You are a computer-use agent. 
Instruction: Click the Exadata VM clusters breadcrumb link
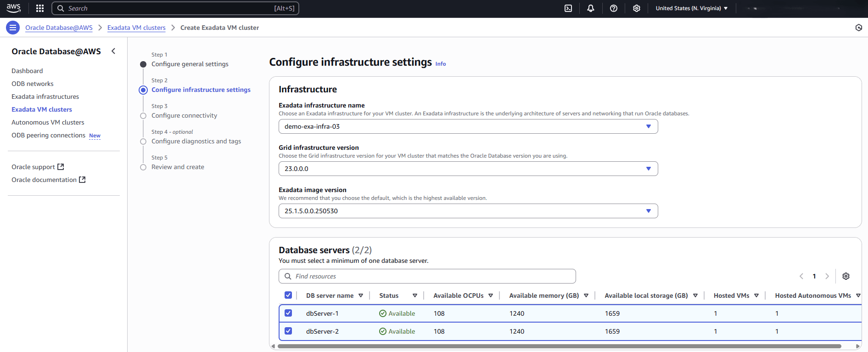click(x=136, y=28)
